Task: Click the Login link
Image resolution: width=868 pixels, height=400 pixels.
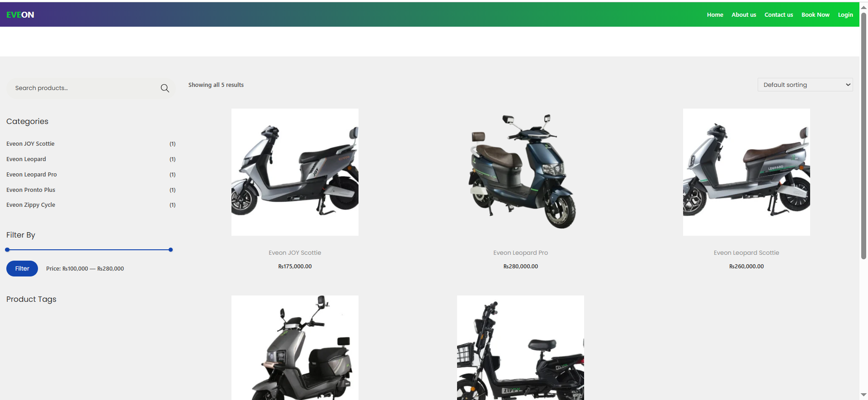Action: point(845,15)
